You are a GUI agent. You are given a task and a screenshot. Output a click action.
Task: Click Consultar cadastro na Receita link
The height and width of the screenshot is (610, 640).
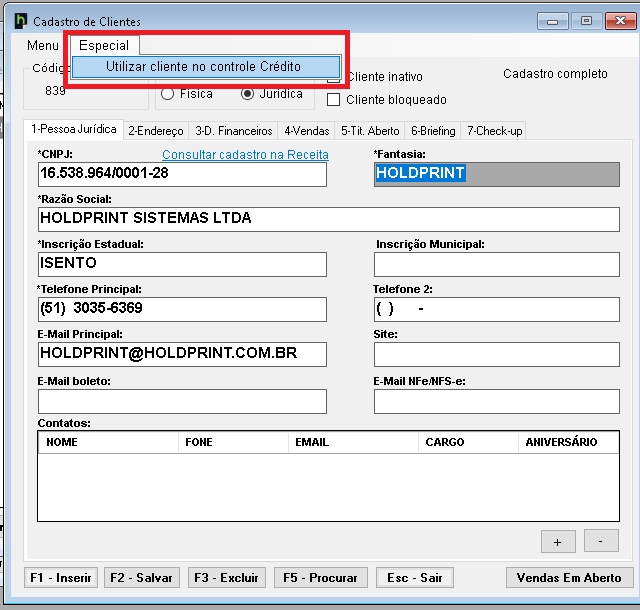[245, 155]
